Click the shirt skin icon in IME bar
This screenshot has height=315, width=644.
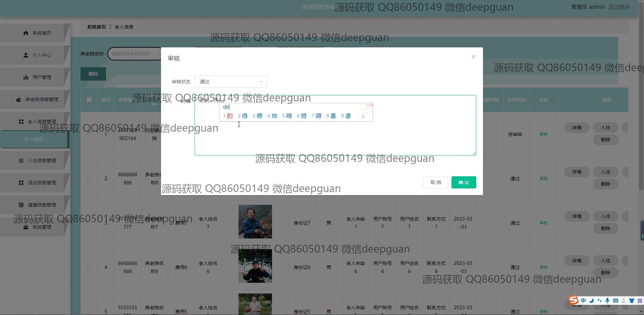(632, 301)
